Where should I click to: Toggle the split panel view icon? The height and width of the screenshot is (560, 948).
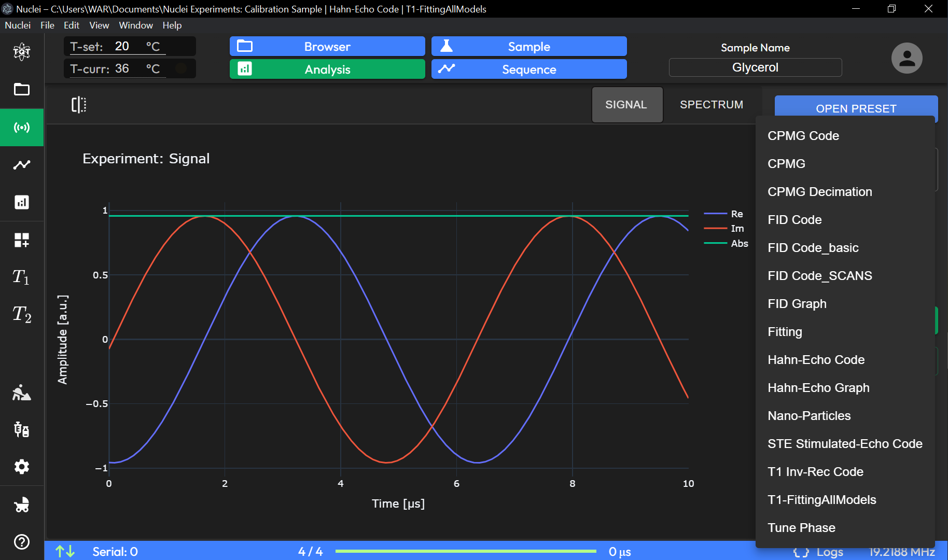[x=79, y=105]
